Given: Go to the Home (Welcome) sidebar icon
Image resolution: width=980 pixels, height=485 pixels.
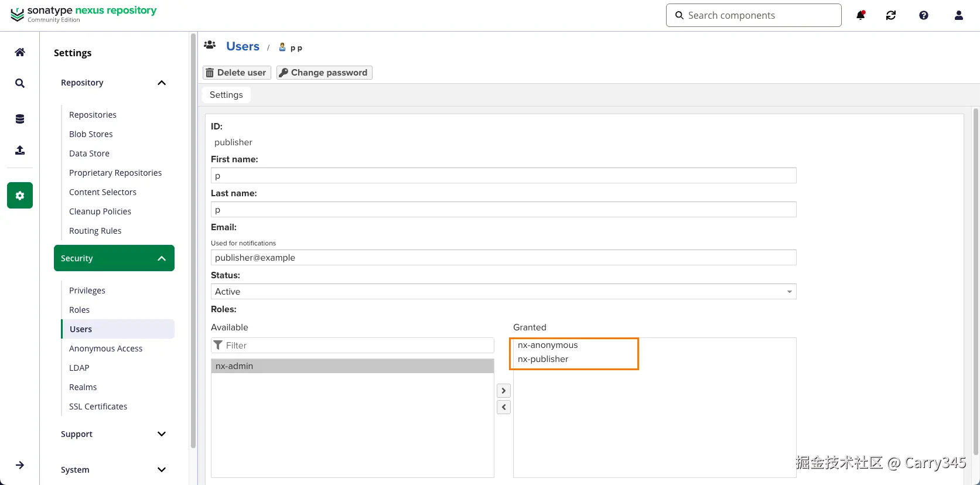Looking at the screenshot, I should pos(20,52).
